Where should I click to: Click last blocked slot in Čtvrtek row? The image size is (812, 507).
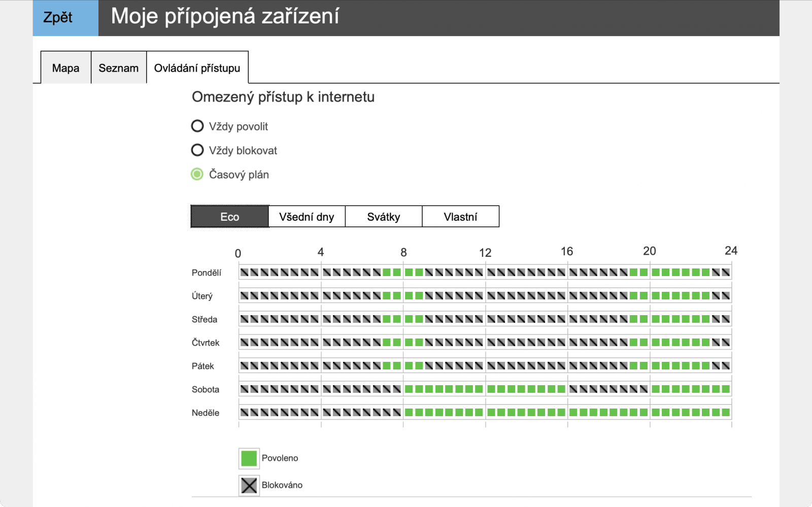click(726, 343)
